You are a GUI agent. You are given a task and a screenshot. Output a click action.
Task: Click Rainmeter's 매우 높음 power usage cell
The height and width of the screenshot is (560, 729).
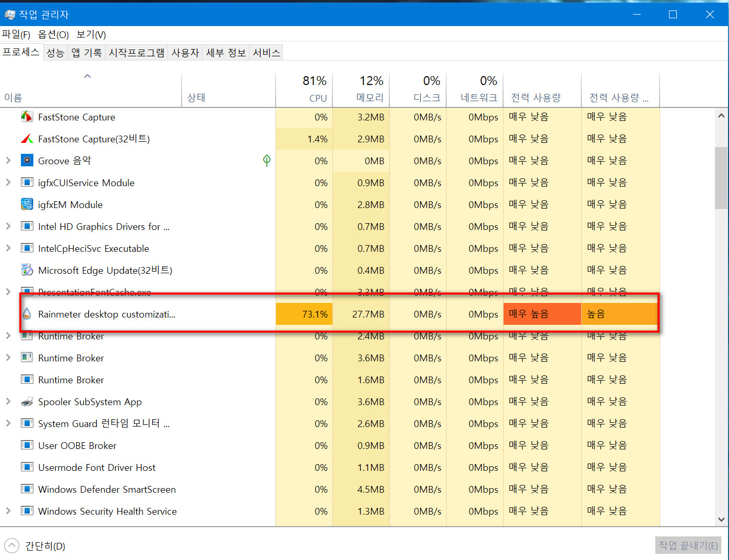click(x=542, y=314)
